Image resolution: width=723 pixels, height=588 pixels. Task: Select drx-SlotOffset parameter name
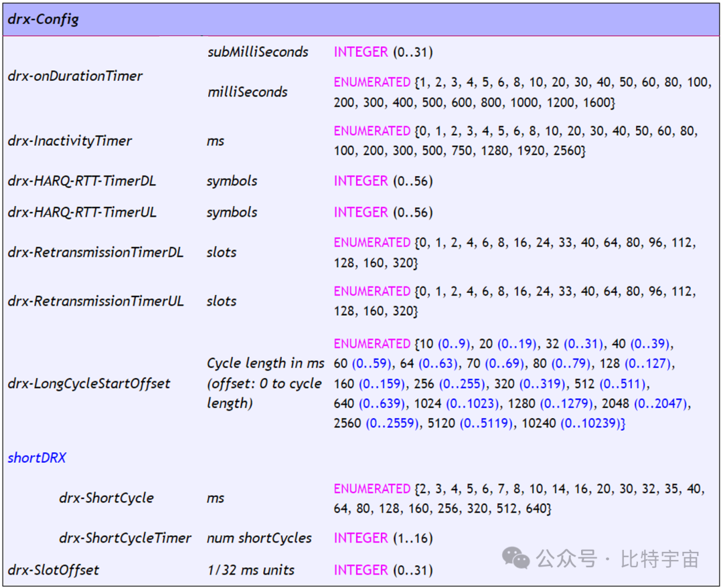pos(54,570)
